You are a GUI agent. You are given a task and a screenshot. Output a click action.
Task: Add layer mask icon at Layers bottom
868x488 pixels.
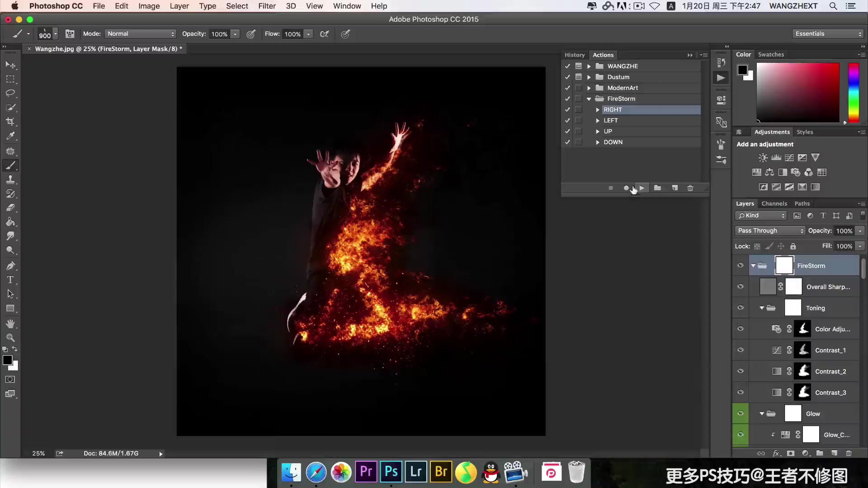click(x=791, y=453)
